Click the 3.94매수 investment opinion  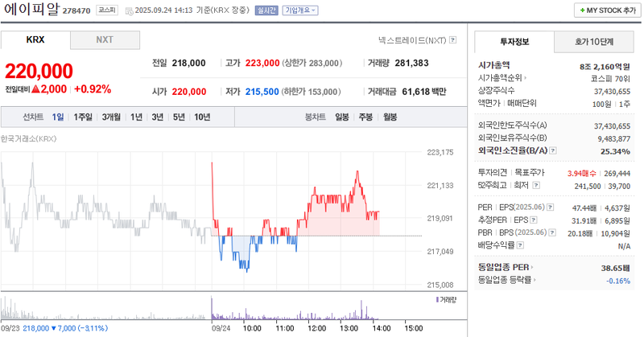point(581,173)
